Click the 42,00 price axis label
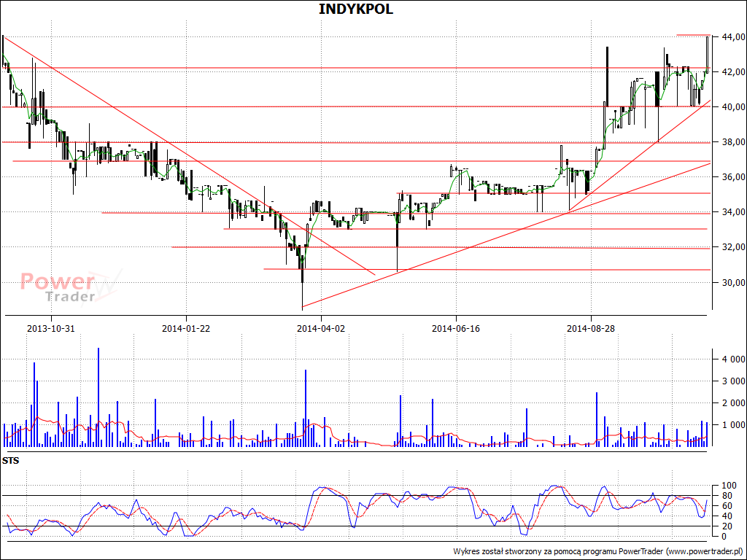 click(733, 72)
